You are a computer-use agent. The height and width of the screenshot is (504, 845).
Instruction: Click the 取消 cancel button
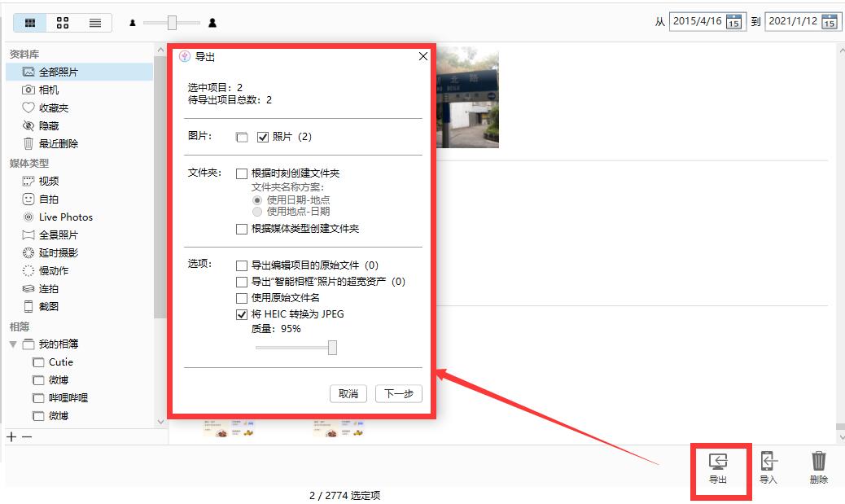tap(348, 393)
